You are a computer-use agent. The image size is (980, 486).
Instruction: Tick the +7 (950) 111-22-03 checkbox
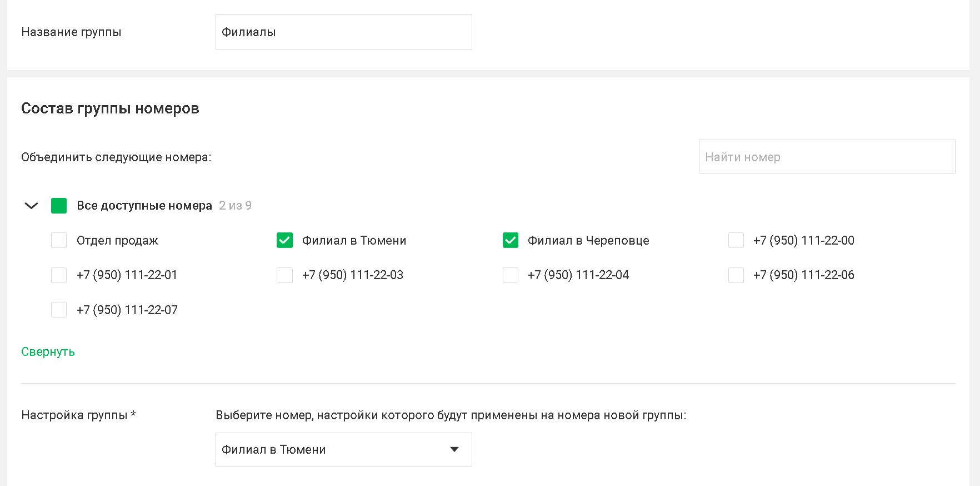284,275
